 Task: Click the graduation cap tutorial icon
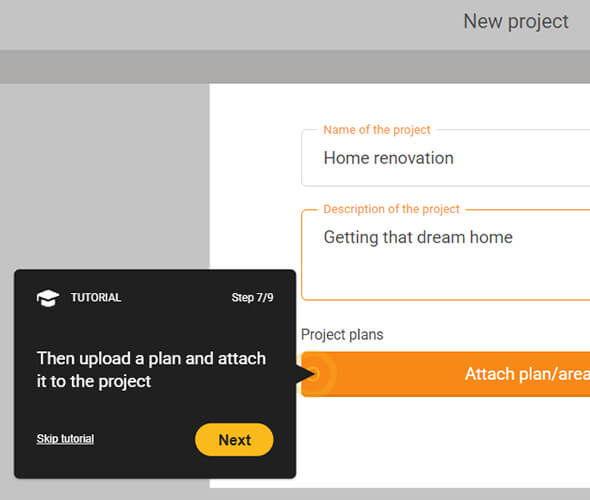point(48,298)
